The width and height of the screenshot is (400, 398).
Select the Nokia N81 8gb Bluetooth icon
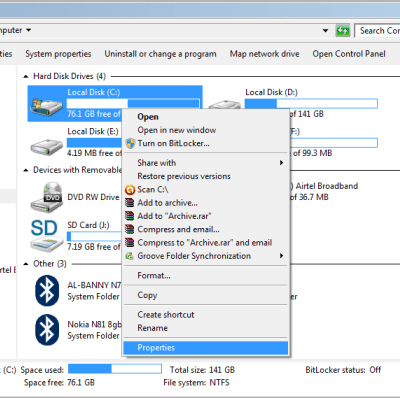pyautogui.click(x=47, y=330)
